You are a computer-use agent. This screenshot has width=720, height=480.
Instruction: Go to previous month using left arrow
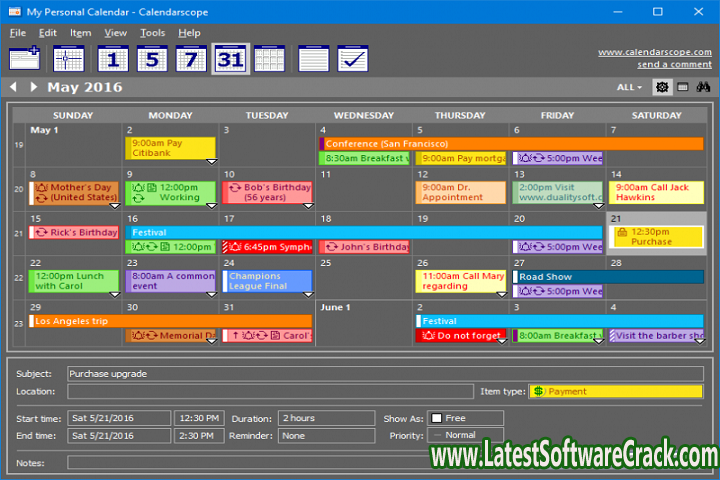(x=13, y=87)
